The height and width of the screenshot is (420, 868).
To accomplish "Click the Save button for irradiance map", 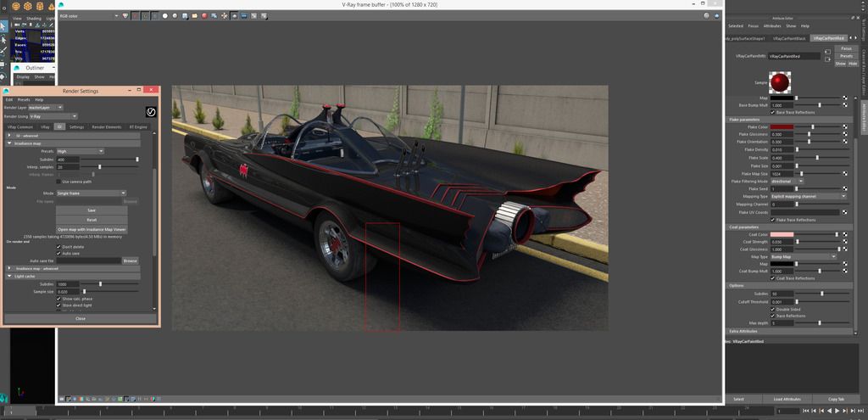I will [x=92, y=210].
